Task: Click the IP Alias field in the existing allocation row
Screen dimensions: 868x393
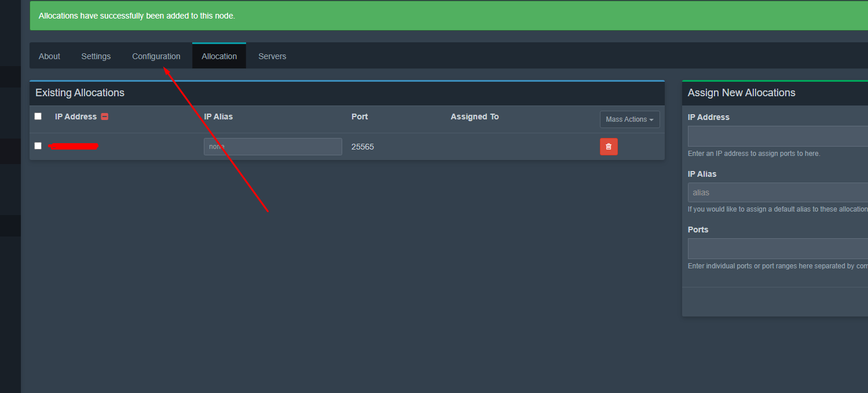Action: [273, 147]
